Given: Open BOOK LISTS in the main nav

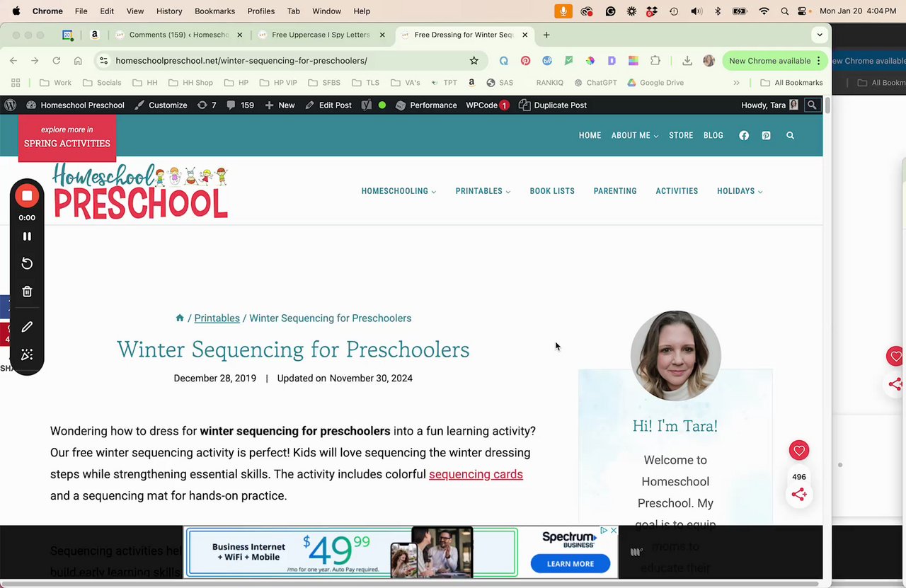Looking at the screenshot, I should pos(552,191).
